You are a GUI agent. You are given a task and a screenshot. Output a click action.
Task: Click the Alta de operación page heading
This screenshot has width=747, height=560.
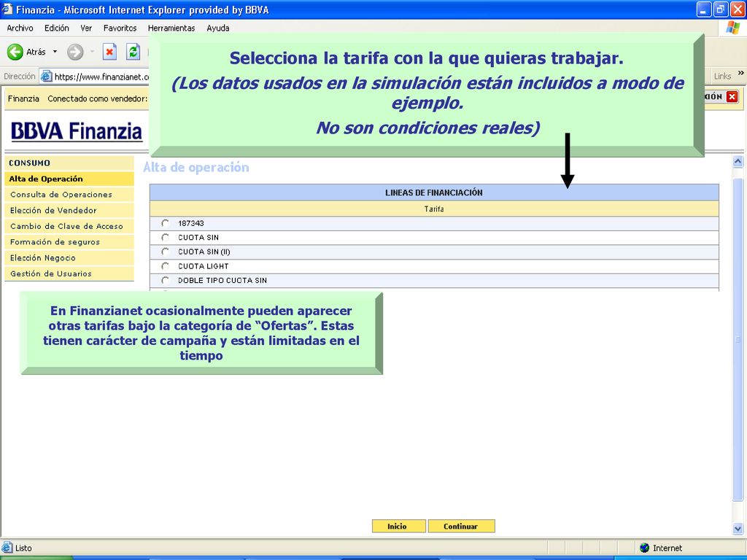click(196, 167)
